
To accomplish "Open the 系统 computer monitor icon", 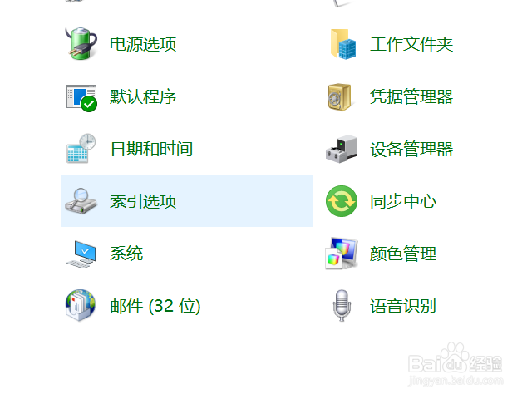I will pyautogui.click(x=81, y=254).
